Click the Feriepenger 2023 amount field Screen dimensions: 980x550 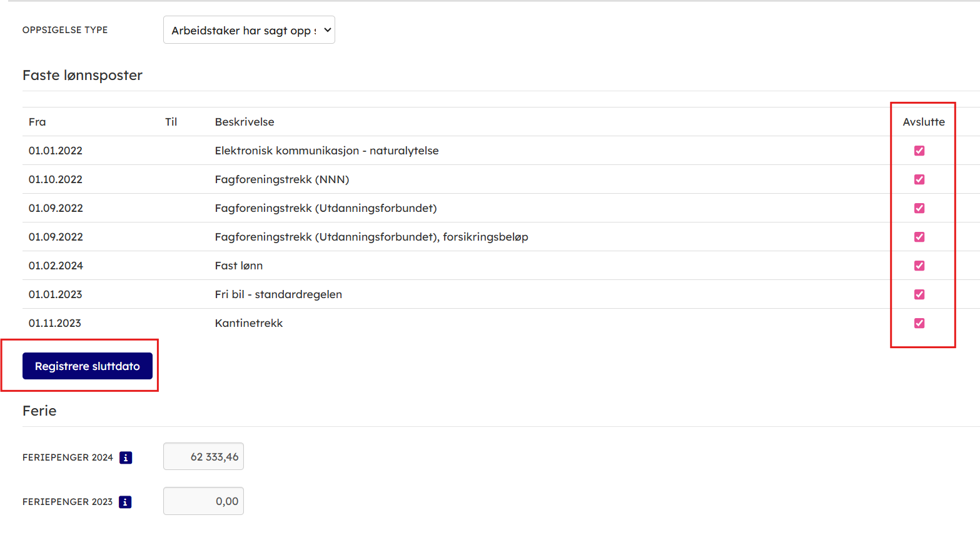(x=203, y=501)
